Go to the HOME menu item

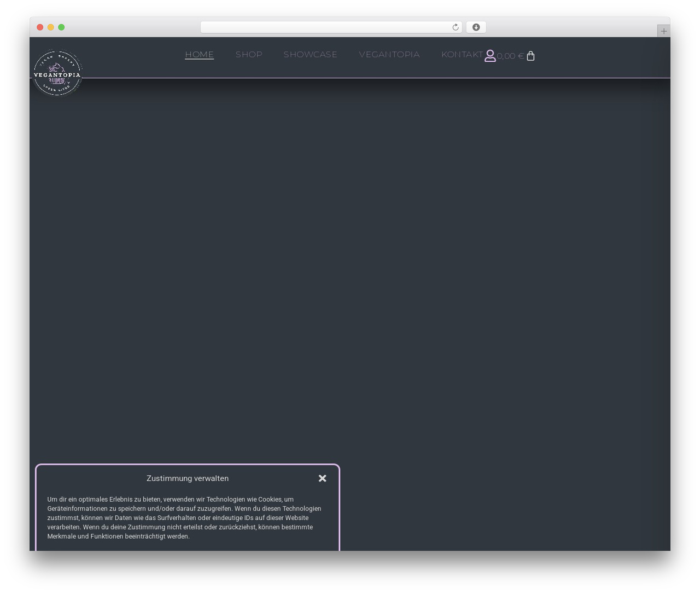[199, 54]
